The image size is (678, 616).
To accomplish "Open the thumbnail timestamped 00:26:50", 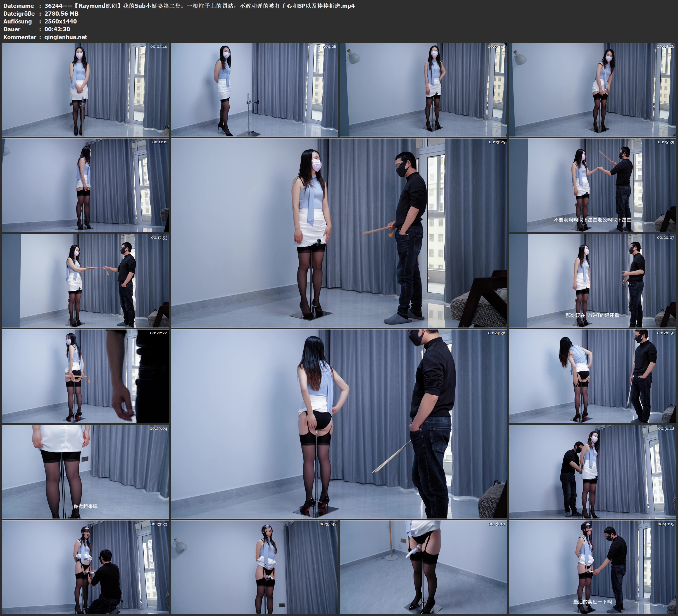I will point(593,376).
